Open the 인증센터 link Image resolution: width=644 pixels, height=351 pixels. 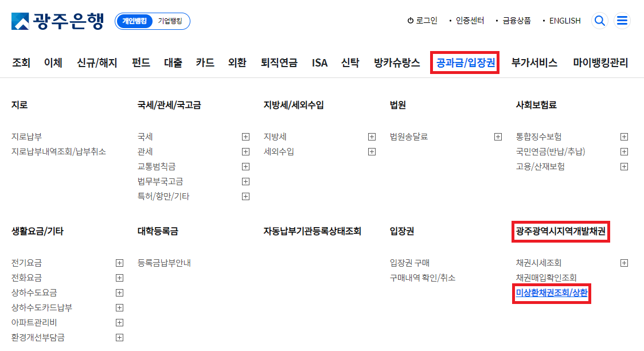pos(471,20)
